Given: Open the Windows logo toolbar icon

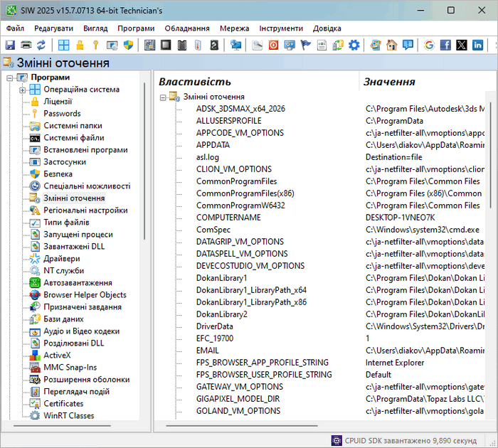Looking at the screenshot, I should pyautogui.click(x=64, y=45).
